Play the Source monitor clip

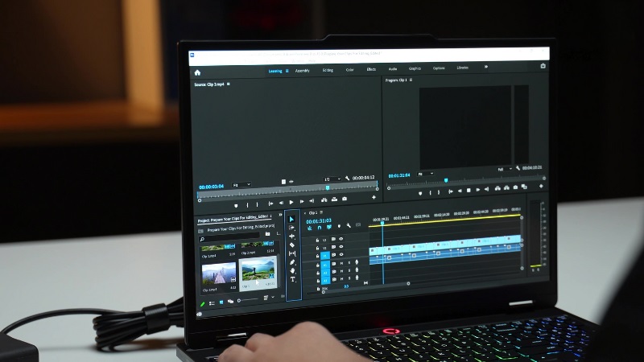291,202
